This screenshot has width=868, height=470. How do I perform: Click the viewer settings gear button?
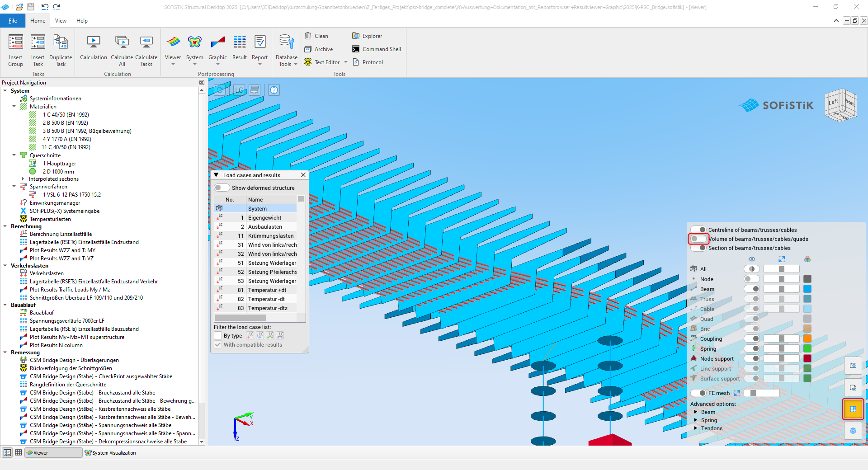click(853, 431)
